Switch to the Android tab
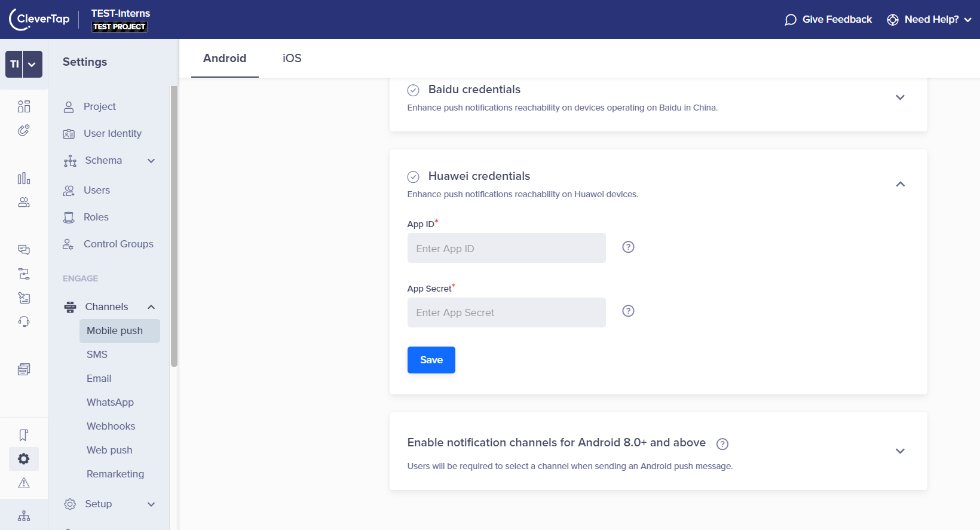 pos(225,59)
